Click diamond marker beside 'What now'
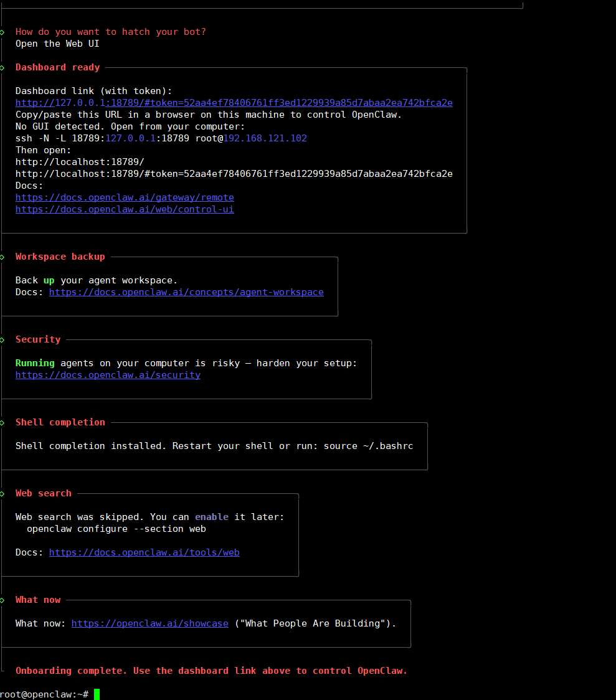Screen dimensions: 616x700 point(2,600)
